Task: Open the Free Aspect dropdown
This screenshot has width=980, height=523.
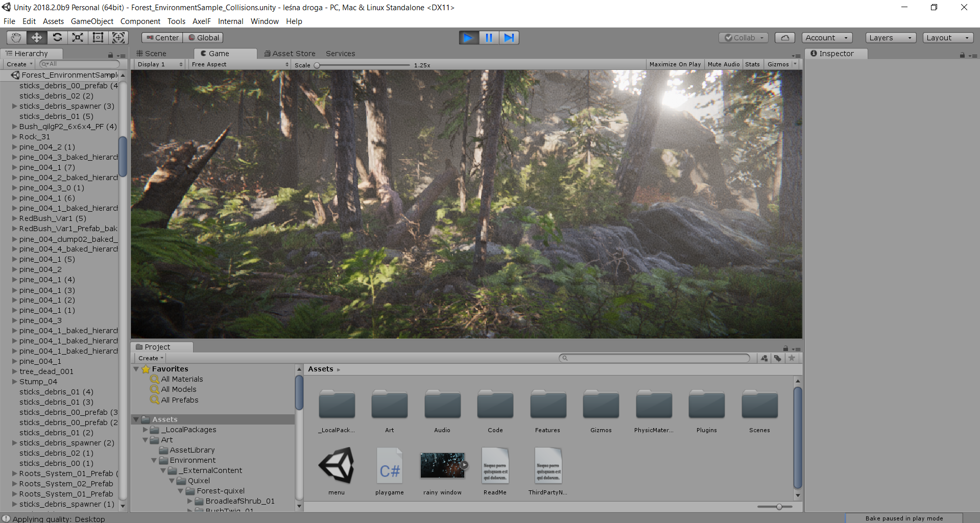Action: click(239, 64)
